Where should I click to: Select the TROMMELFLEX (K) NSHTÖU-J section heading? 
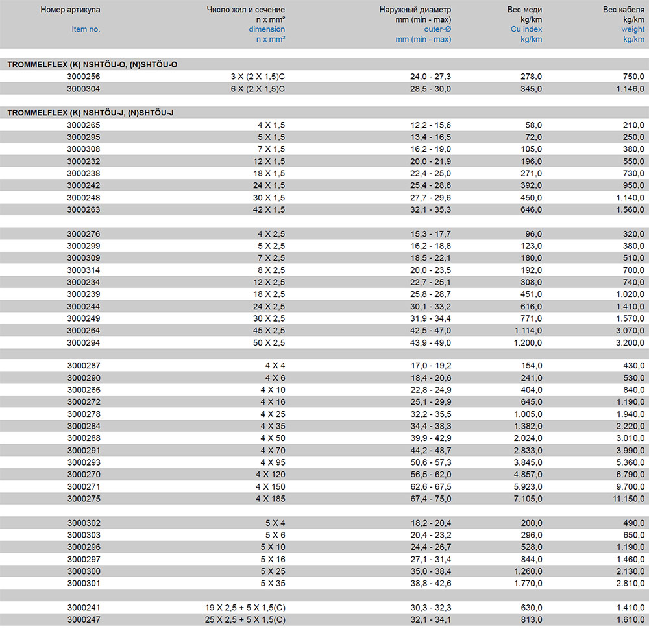point(90,113)
